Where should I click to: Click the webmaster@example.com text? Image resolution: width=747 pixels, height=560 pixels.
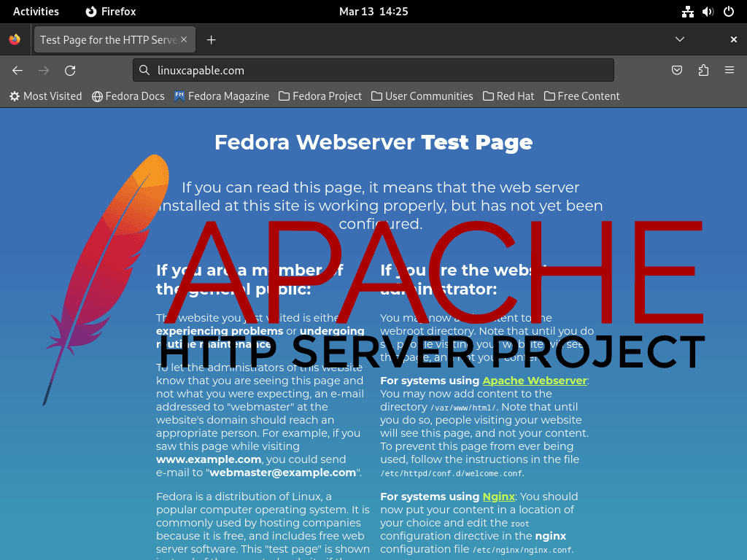tap(283, 472)
